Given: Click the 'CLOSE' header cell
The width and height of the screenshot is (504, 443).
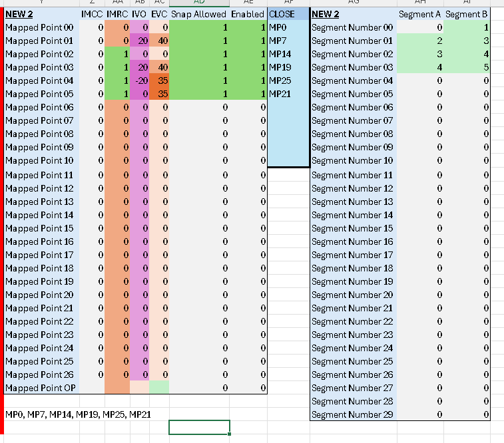Looking at the screenshot, I should tap(289, 14).
